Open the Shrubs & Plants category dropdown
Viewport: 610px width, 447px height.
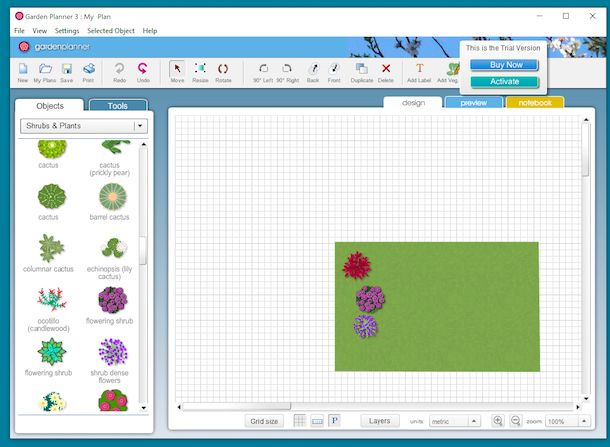coord(84,126)
